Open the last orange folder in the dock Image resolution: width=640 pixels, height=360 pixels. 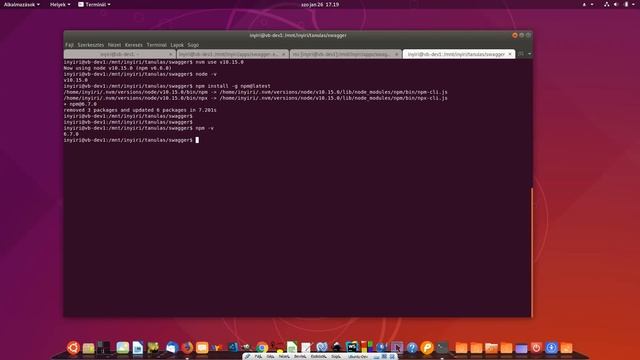click(567, 348)
